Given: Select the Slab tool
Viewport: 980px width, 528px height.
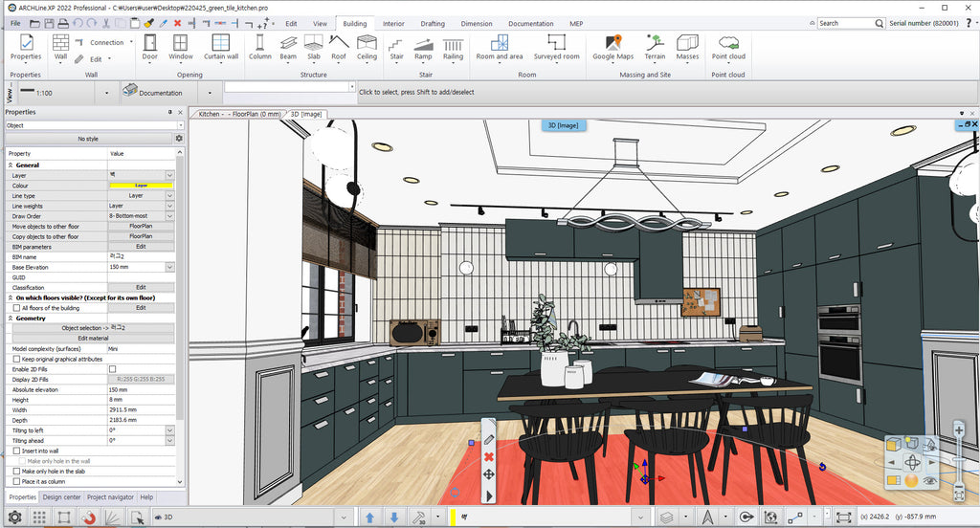Looking at the screenshot, I should click(x=314, y=48).
